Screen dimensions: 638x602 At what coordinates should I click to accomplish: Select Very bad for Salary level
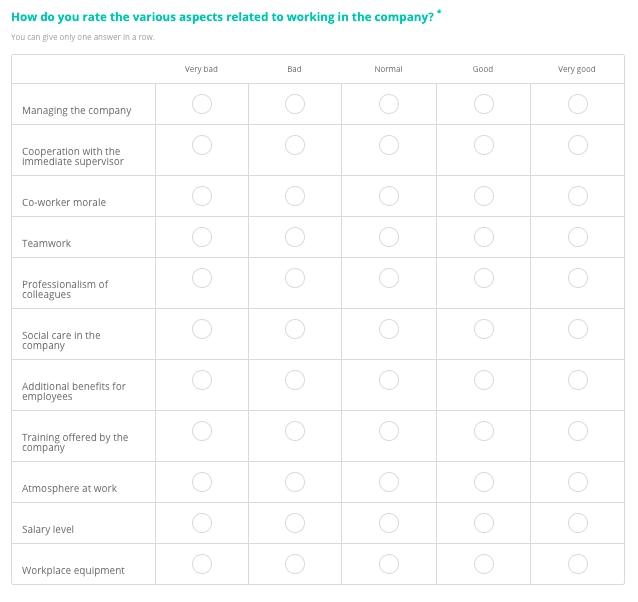(x=202, y=523)
